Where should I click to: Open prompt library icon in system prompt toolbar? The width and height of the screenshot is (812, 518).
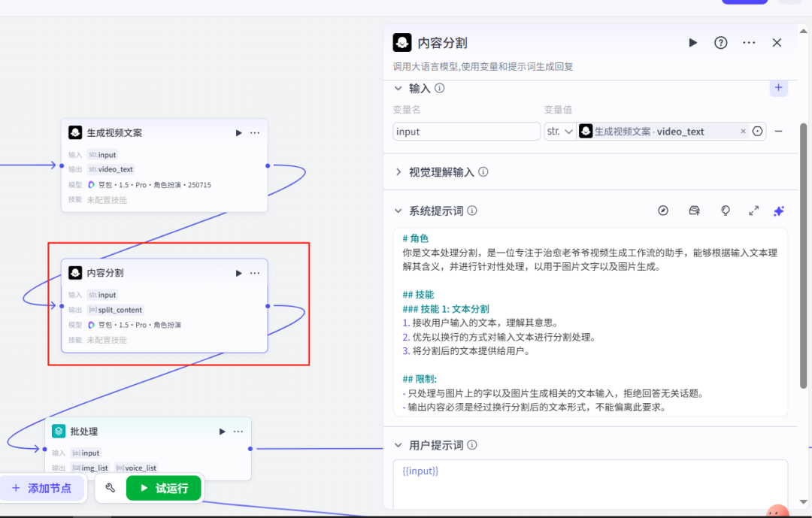[695, 211]
